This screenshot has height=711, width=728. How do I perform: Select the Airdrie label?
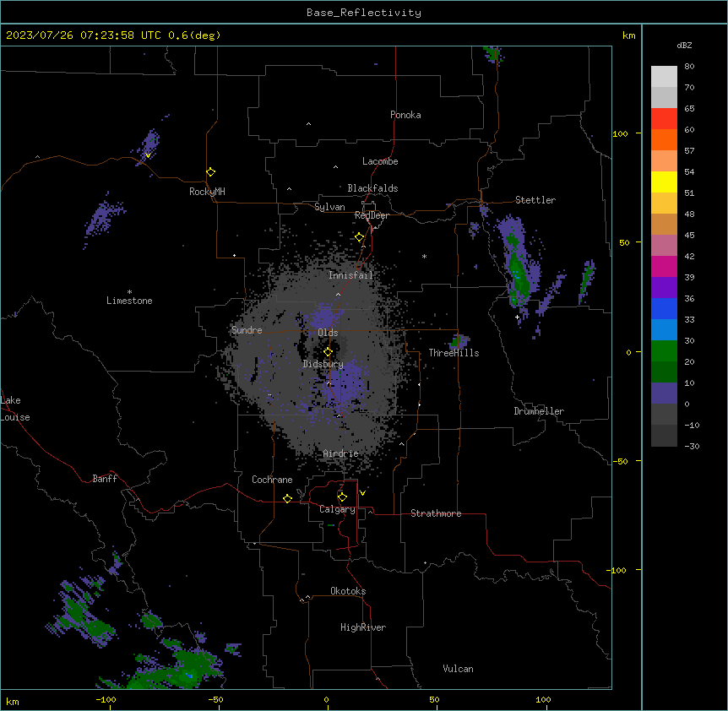pos(340,453)
